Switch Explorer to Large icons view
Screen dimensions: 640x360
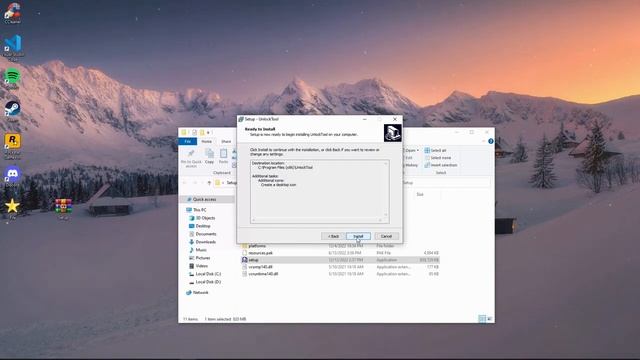click(x=489, y=319)
